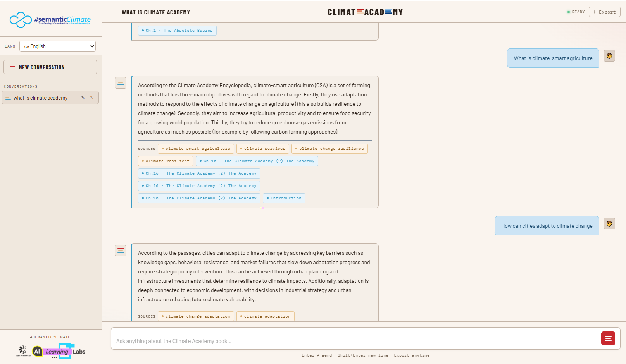Screen dimensions: 626x364
Task: Open the 'climate services' source chip
Action: tap(262, 149)
